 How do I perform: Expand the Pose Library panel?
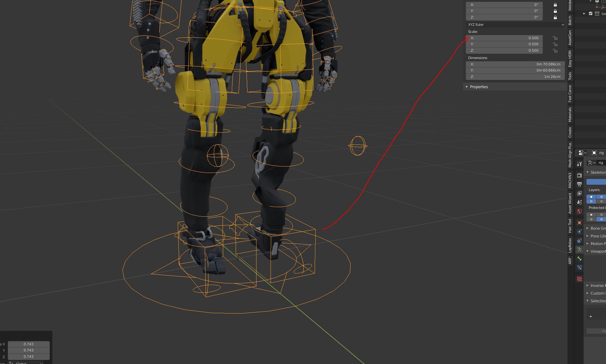(587, 236)
